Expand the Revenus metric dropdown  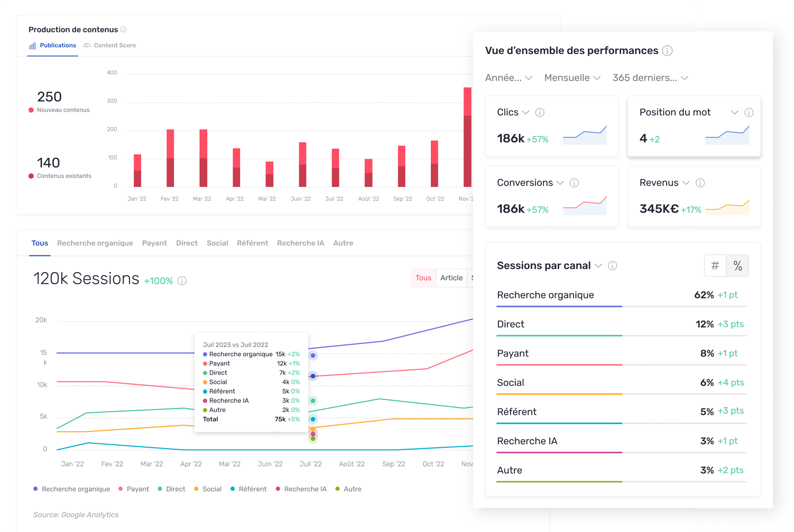[x=686, y=183]
